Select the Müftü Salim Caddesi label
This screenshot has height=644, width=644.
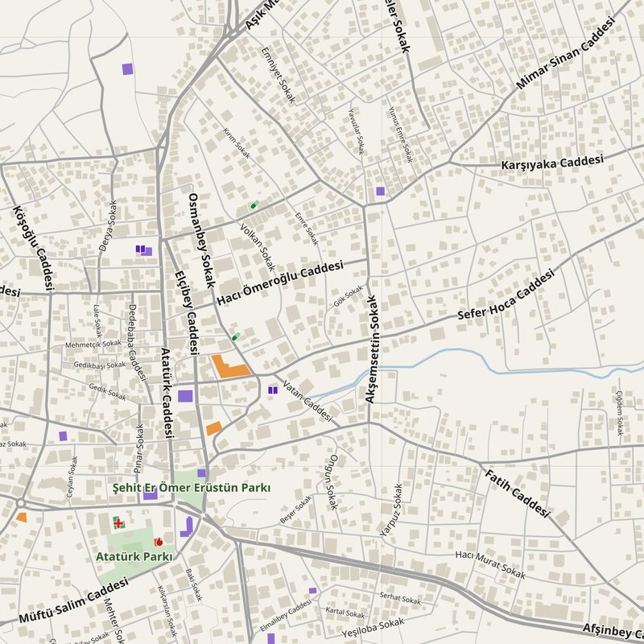coord(73,600)
